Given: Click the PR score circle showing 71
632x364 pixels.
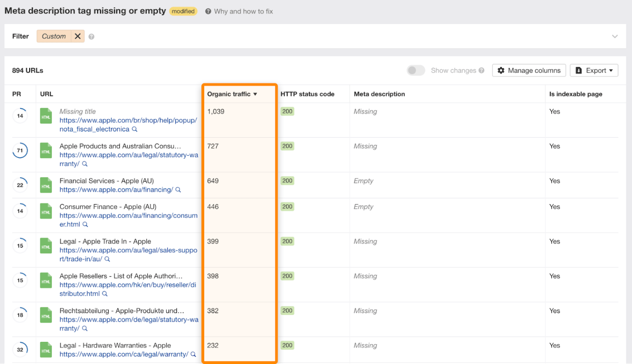Looking at the screenshot, I should pos(20,151).
